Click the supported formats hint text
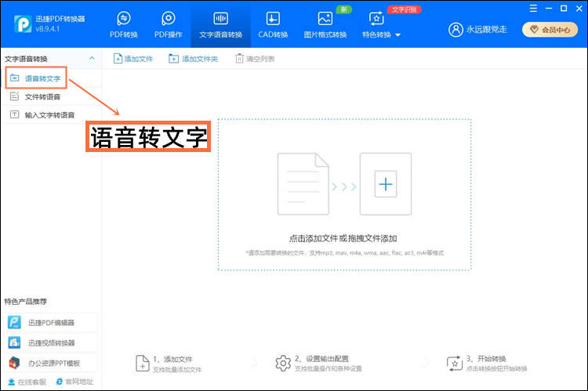Viewport: 588px width, 391px height. point(345,253)
